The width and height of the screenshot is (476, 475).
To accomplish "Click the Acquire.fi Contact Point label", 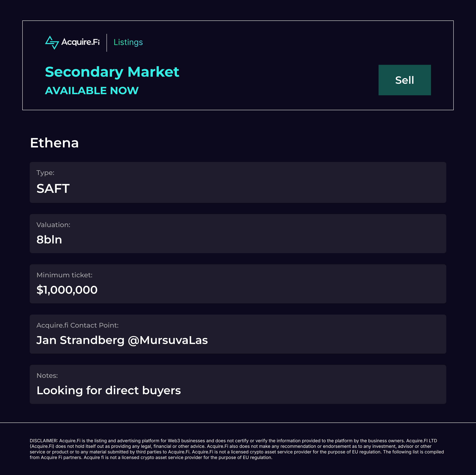I will 77,325.
